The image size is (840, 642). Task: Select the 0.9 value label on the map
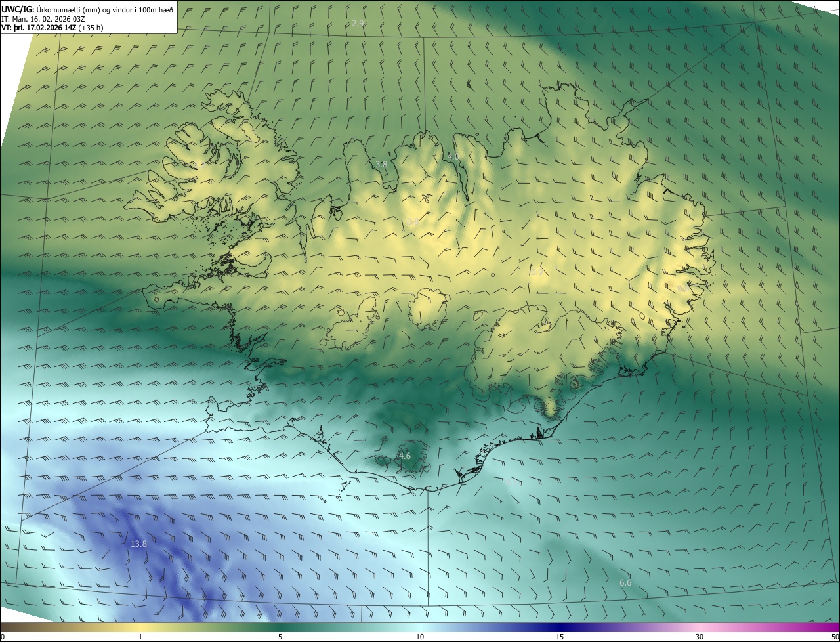(537, 272)
